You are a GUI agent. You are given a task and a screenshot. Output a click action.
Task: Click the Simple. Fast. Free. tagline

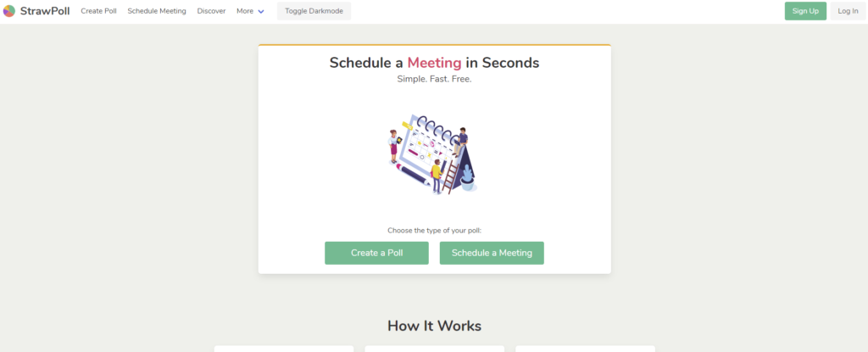pyautogui.click(x=434, y=79)
